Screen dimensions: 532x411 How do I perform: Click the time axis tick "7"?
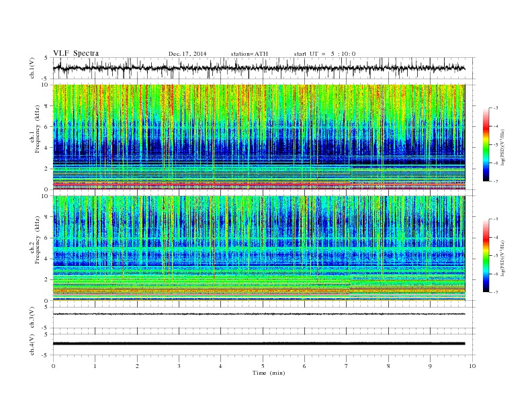point(347,366)
